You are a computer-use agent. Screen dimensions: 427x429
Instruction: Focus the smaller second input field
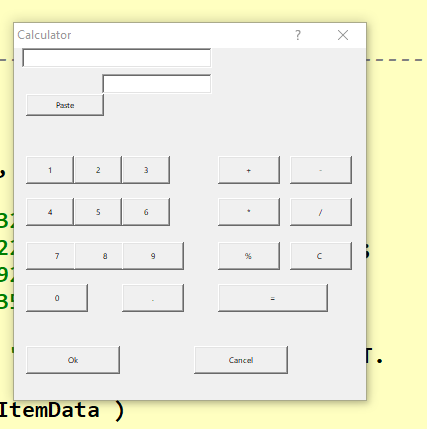click(x=157, y=84)
